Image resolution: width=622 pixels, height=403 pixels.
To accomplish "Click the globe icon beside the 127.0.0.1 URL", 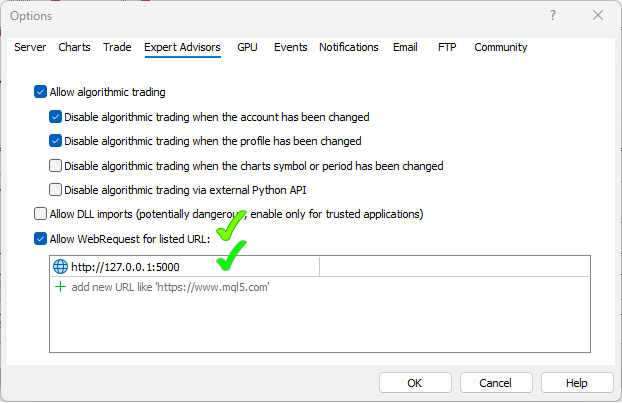I will click(x=60, y=267).
